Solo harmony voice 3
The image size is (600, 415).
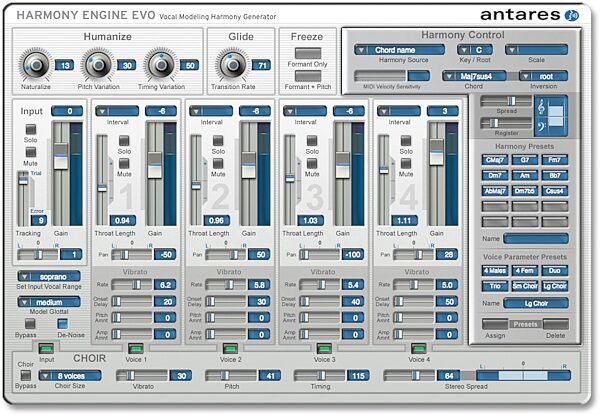click(x=312, y=140)
